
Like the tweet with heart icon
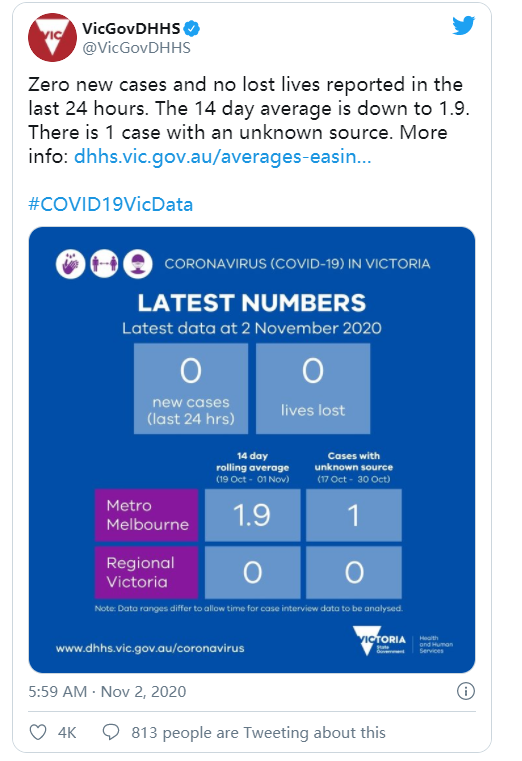click(x=38, y=732)
